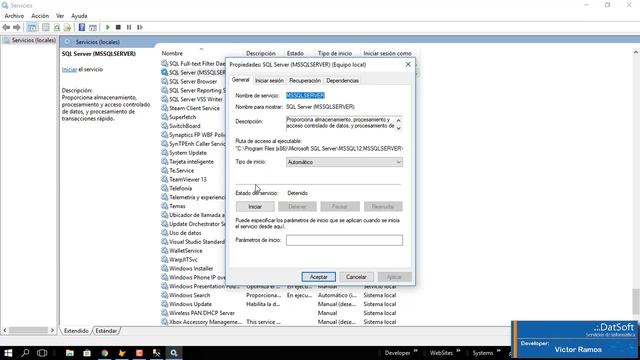Click the Export List toolbar icon
The width and height of the screenshot is (640, 360).
click(x=67, y=27)
